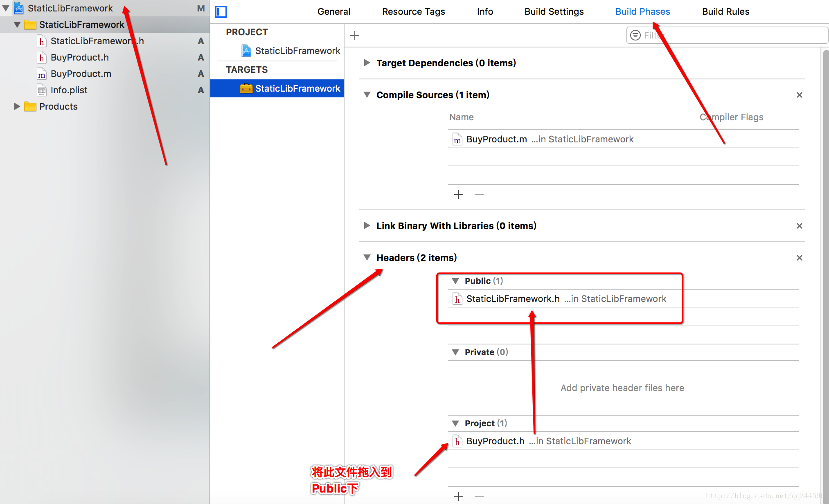Viewport: 829px width, 504px height.
Task: Open the Build Rules tab
Action: [725, 11]
